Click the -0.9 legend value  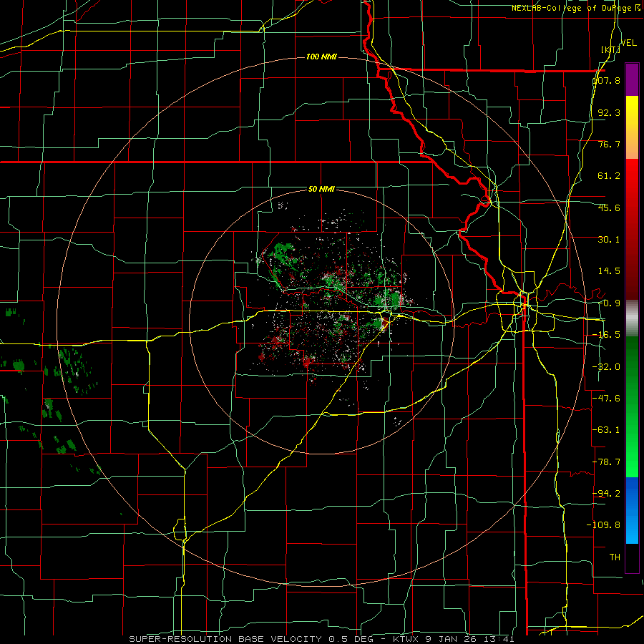[x=609, y=303]
